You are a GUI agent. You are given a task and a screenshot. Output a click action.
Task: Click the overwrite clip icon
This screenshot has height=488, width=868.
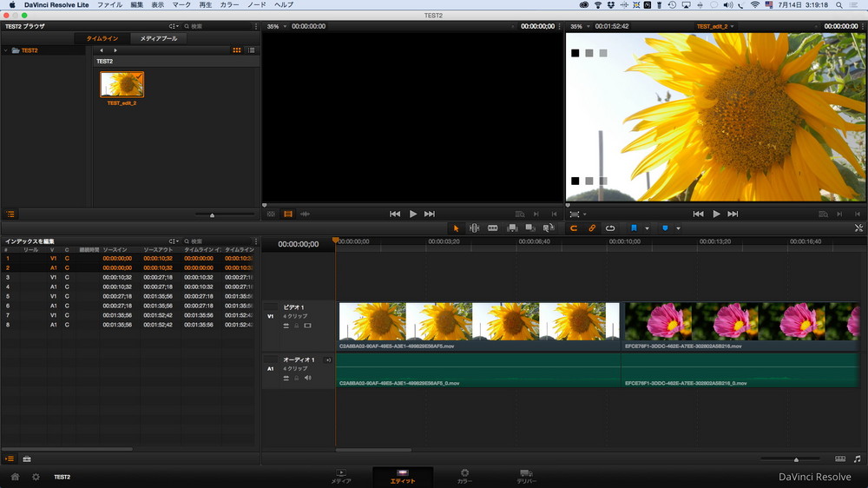pos(530,228)
